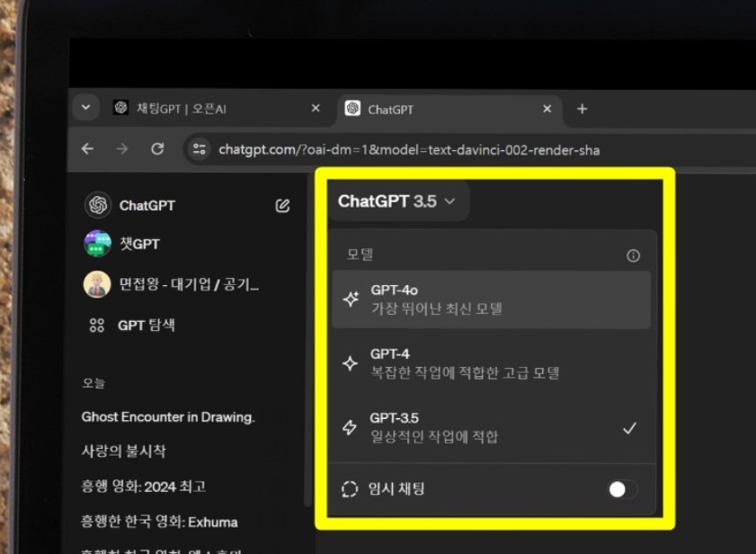Screen dimensions: 756x554
Task: Select the ChatGPT browser tab
Action: point(449,109)
